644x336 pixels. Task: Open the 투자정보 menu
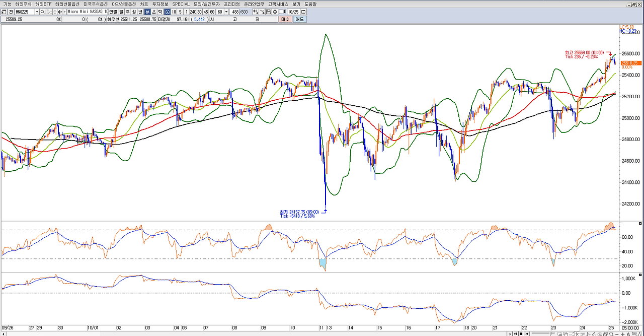[160, 4]
